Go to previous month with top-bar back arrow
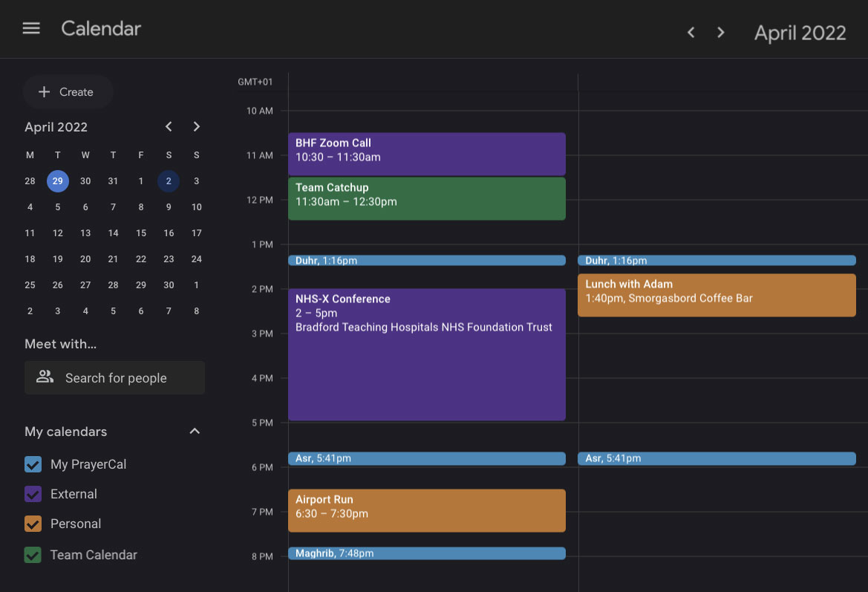The width and height of the screenshot is (868, 592). click(x=691, y=32)
